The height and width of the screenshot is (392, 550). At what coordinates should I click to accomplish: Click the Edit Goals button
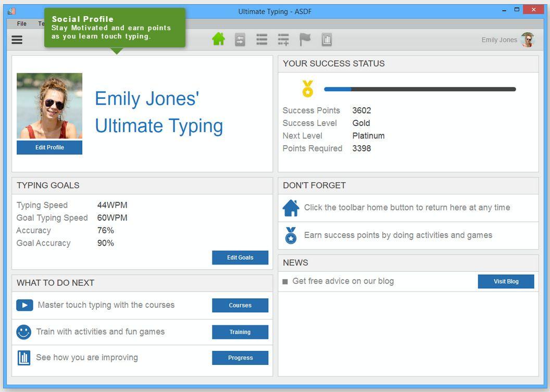pyautogui.click(x=240, y=257)
